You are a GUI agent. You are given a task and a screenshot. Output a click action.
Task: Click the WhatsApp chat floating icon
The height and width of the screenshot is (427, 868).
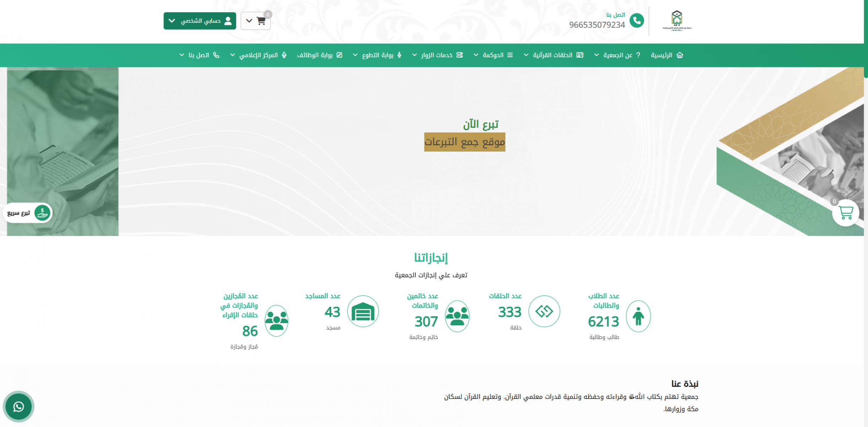(18, 406)
